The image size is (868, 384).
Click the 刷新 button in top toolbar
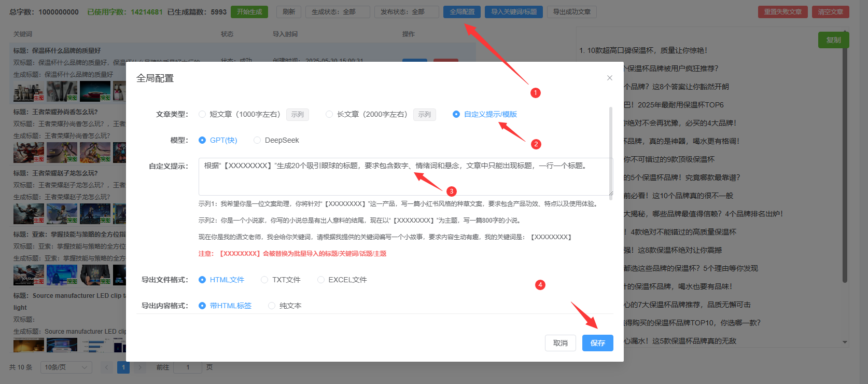(289, 12)
